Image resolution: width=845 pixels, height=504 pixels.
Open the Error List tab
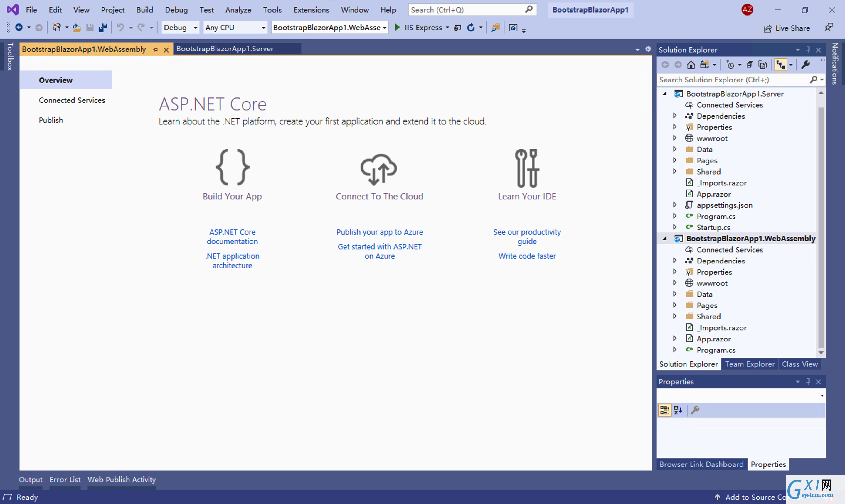pos(65,480)
